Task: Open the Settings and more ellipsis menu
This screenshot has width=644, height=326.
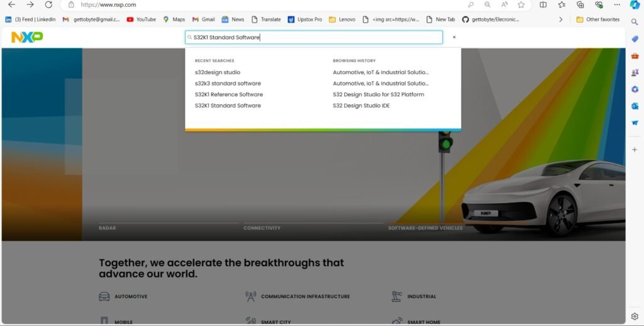Action: click(x=617, y=4)
